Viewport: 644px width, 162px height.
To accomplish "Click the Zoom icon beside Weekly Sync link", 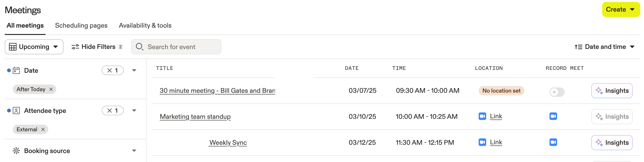I will pos(482,142).
